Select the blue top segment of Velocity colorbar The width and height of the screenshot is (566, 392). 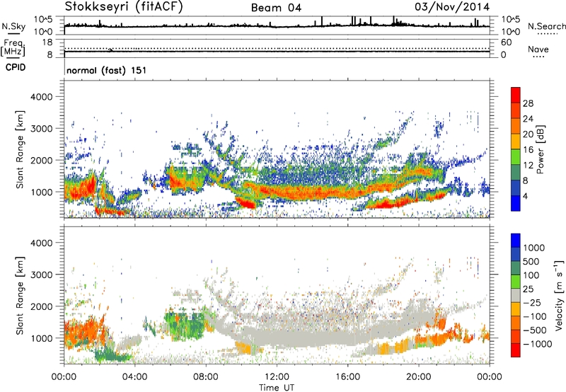click(516, 240)
